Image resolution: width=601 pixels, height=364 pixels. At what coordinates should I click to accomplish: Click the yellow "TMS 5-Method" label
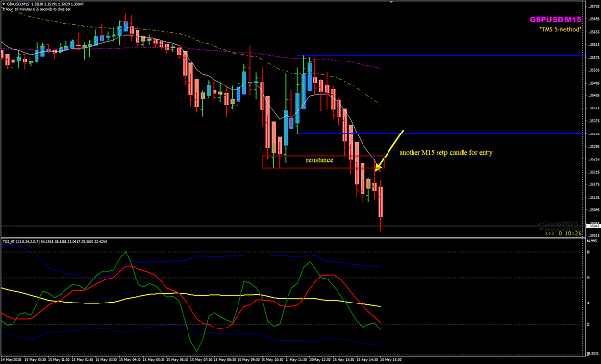[x=561, y=29]
